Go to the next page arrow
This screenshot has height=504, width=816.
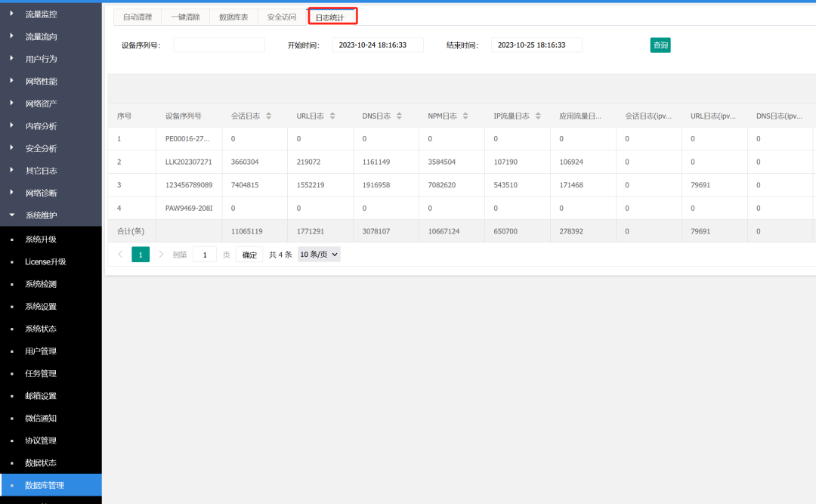point(161,255)
